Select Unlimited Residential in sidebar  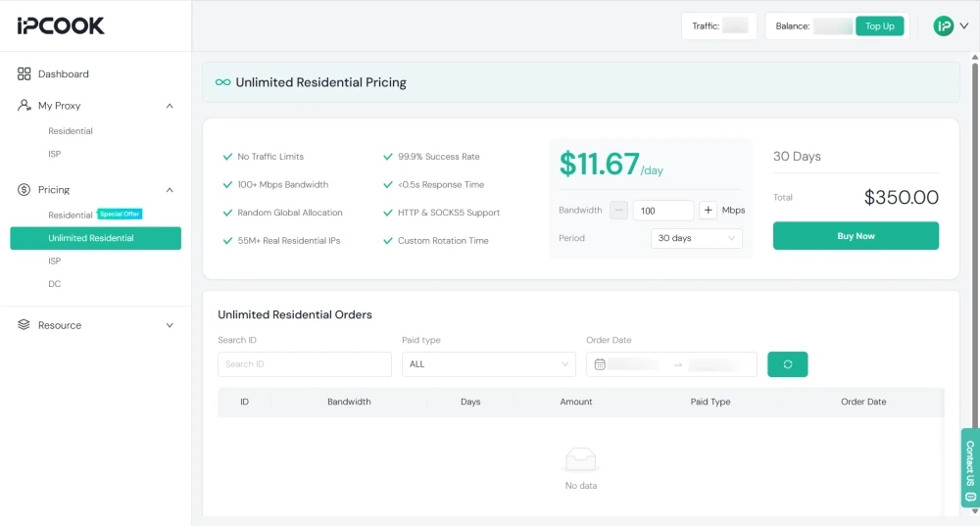tap(96, 238)
